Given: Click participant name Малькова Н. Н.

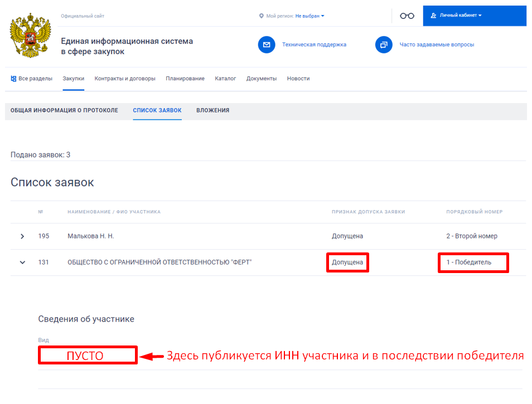Looking at the screenshot, I should (x=90, y=236).
